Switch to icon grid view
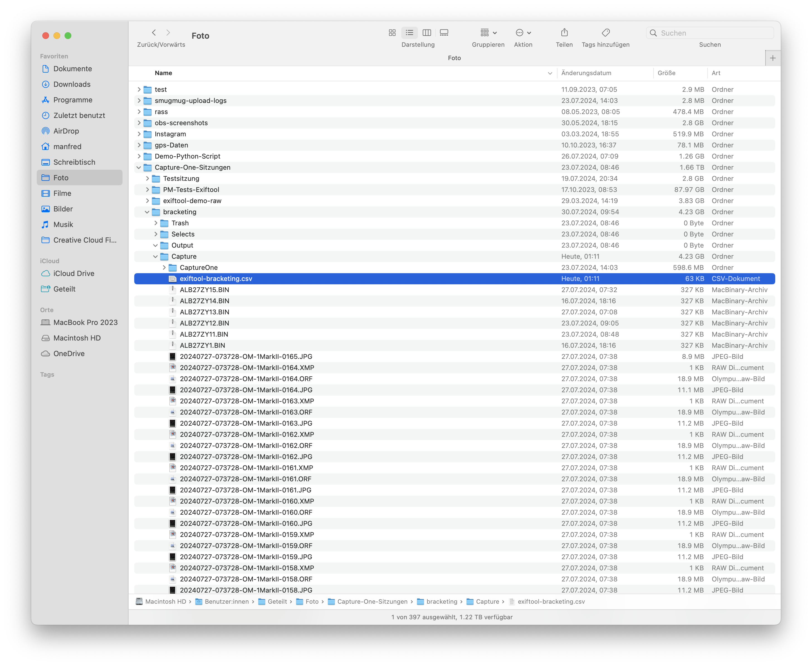The width and height of the screenshot is (812, 666). point(392,33)
